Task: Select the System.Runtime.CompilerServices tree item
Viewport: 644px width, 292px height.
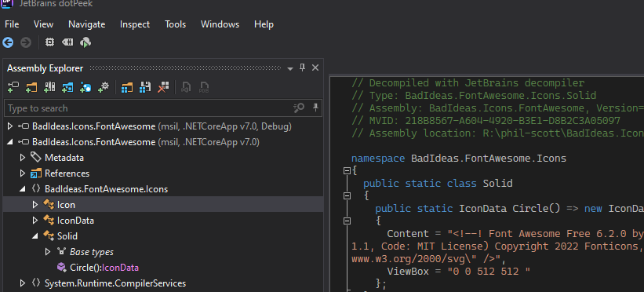Action: (115, 283)
